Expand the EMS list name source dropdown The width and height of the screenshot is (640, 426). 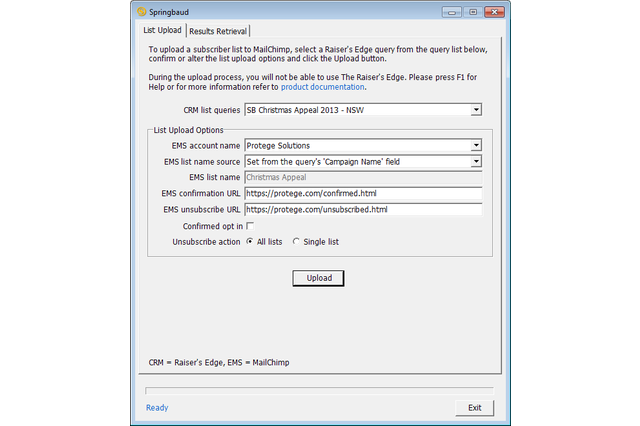[476, 161]
